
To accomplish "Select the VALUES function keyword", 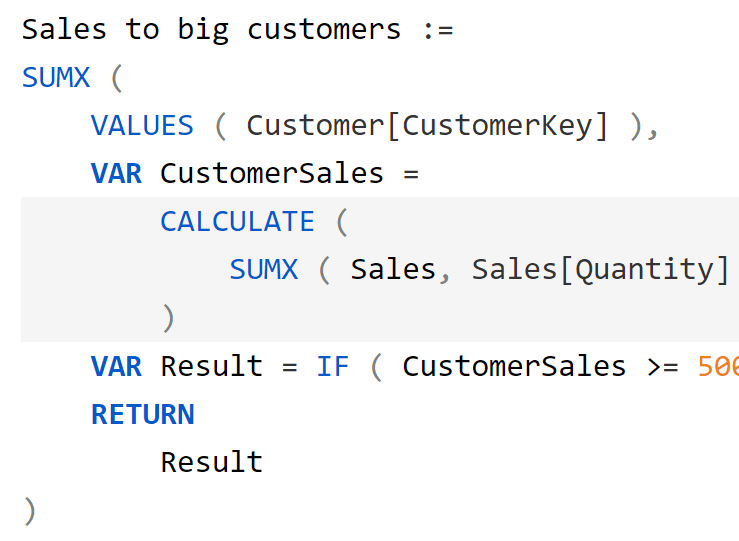I will [142, 126].
